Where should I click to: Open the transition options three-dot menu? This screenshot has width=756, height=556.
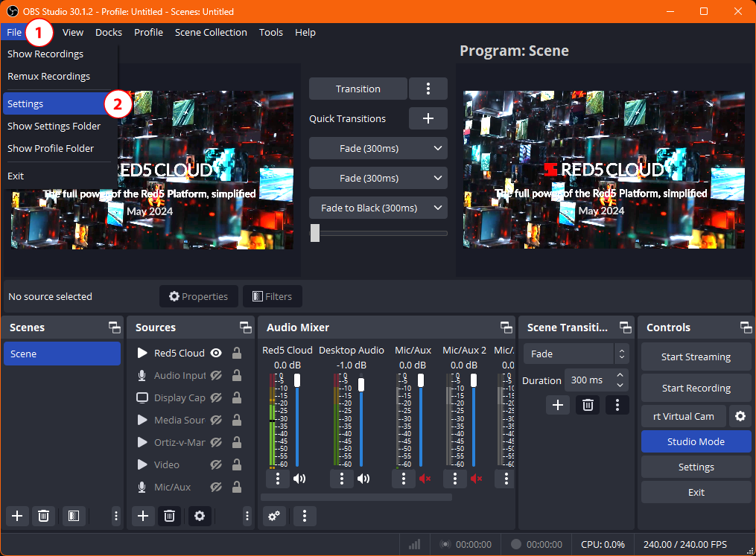[428, 89]
